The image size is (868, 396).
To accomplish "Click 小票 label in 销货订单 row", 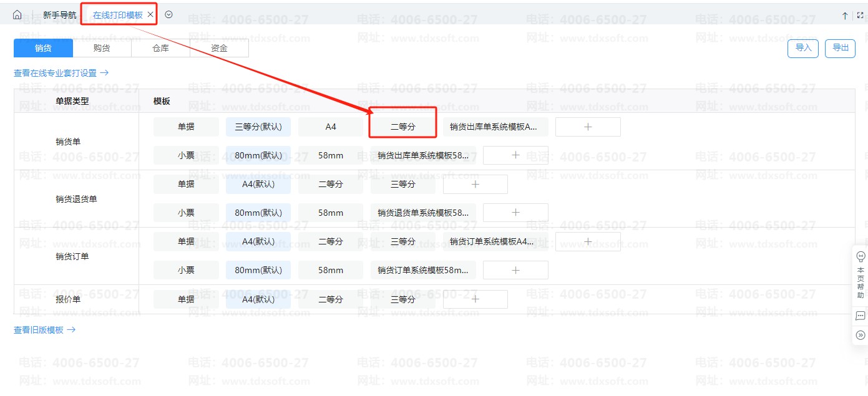I will click(x=186, y=270).
